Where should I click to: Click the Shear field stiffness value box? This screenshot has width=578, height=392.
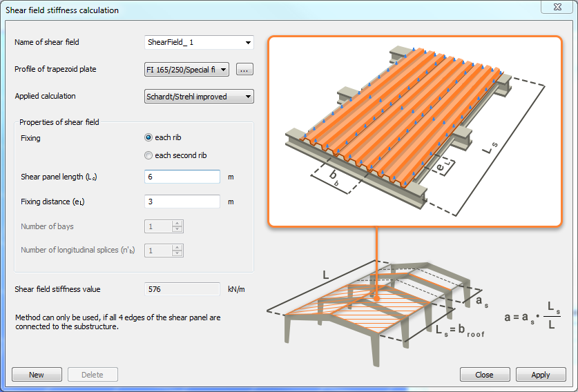[x=182, y=289]
